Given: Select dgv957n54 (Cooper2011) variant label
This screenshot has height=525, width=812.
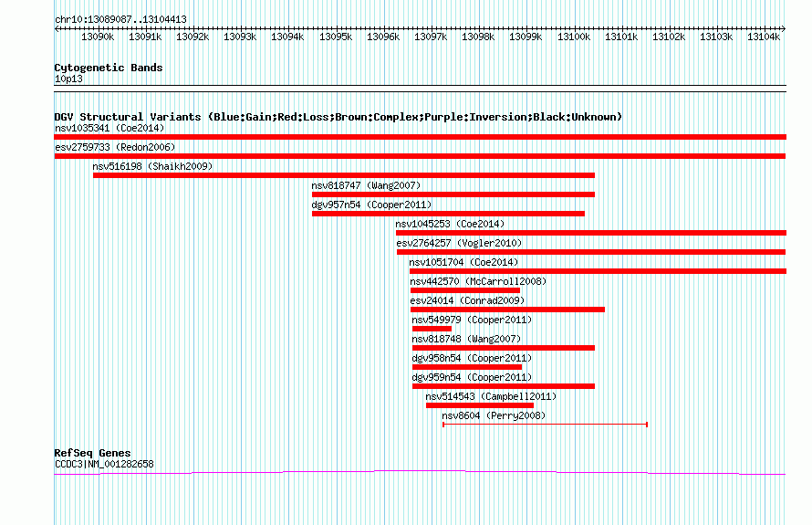Looking at the screenshot, I should pyautogui.click(x=371, y=205).
